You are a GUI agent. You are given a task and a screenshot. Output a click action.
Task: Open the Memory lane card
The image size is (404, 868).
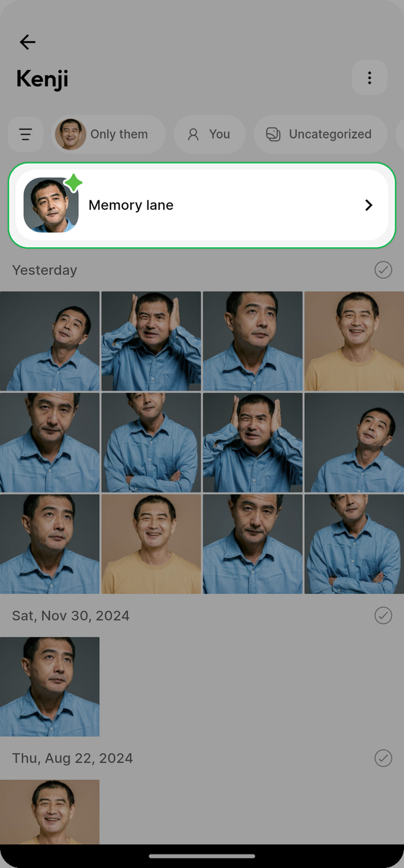coord(202,205)
